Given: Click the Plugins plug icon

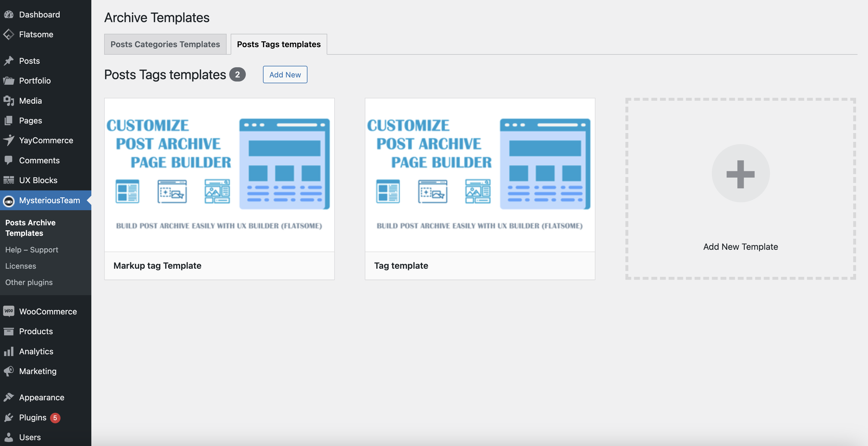Looking at the screenshot, I should [9, 417].
